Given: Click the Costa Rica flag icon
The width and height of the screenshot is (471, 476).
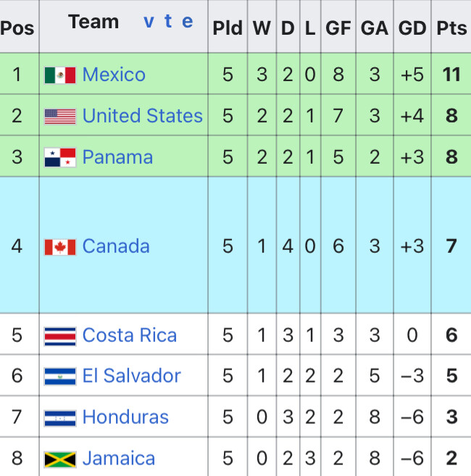Looking at the screenshot, I should pyautogui.click(x=60, y=336).
